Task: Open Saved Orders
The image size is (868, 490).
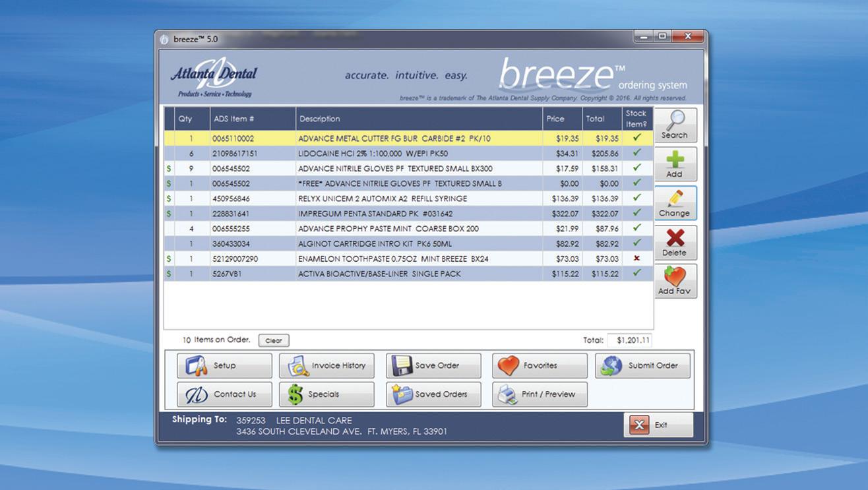Action: click(433, 394)
